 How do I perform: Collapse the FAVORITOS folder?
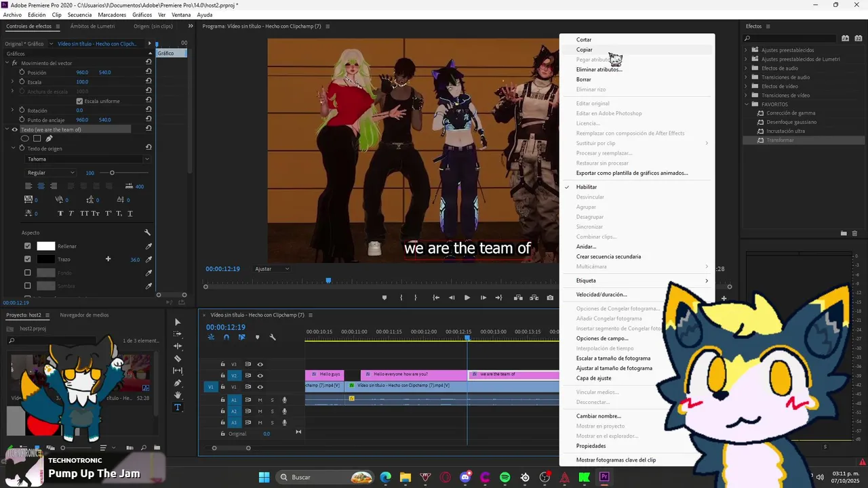pyautogui.click(x=746, y=104)
